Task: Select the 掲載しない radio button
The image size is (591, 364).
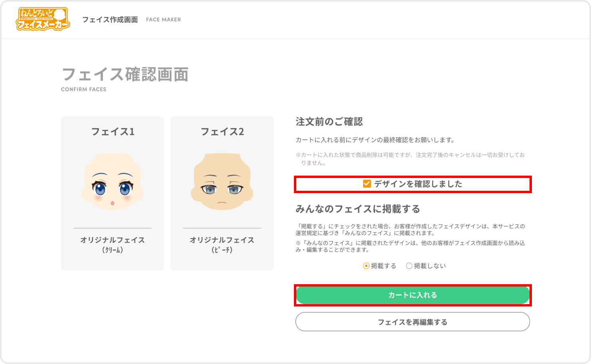Action: click(x=409, y=266)
